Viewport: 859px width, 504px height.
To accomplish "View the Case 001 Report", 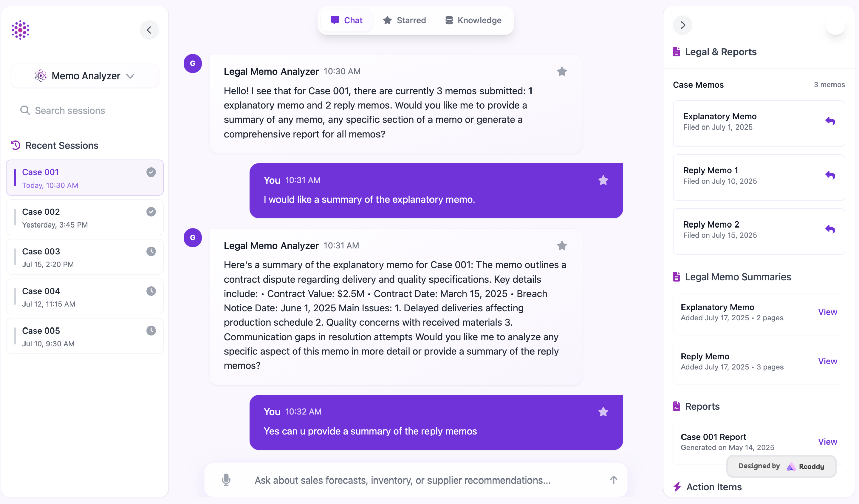I will point(827,442).
